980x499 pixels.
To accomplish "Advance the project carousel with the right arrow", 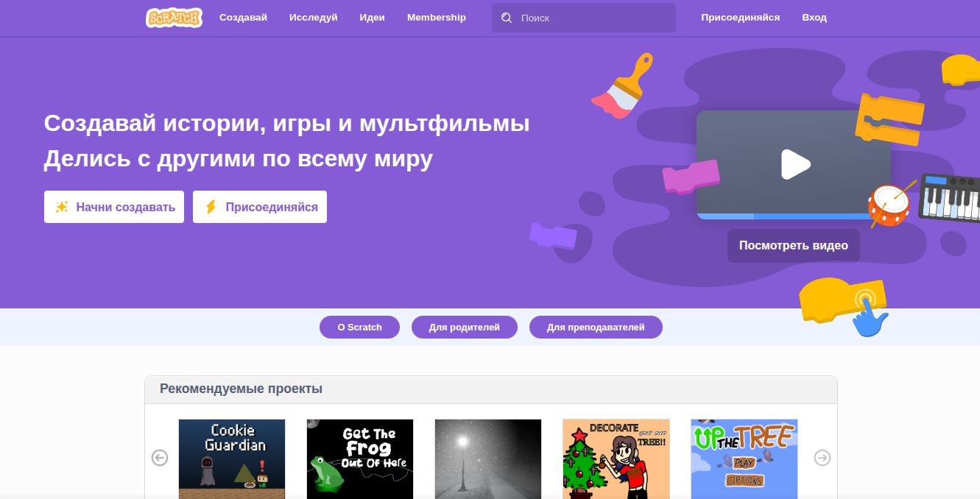I will pyautogui.click(x=822, y=457).
